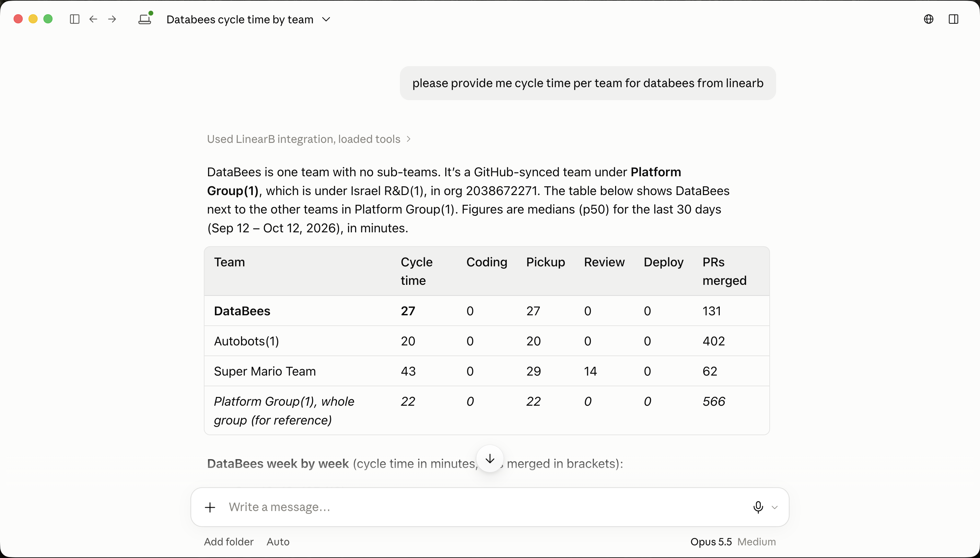This screenshot has height=558, width=980.
Task: Open the Opus 5.5 model selector
Action: (x=711, y=541)
